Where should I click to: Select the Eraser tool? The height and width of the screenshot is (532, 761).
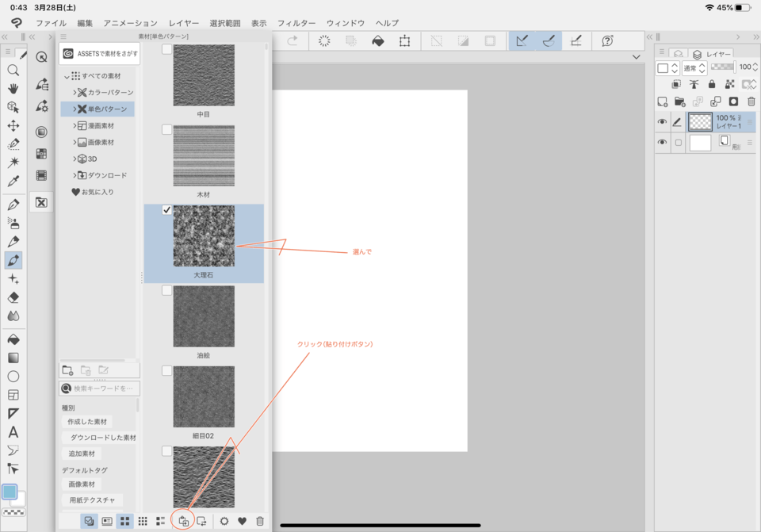[x=13, y=297]
